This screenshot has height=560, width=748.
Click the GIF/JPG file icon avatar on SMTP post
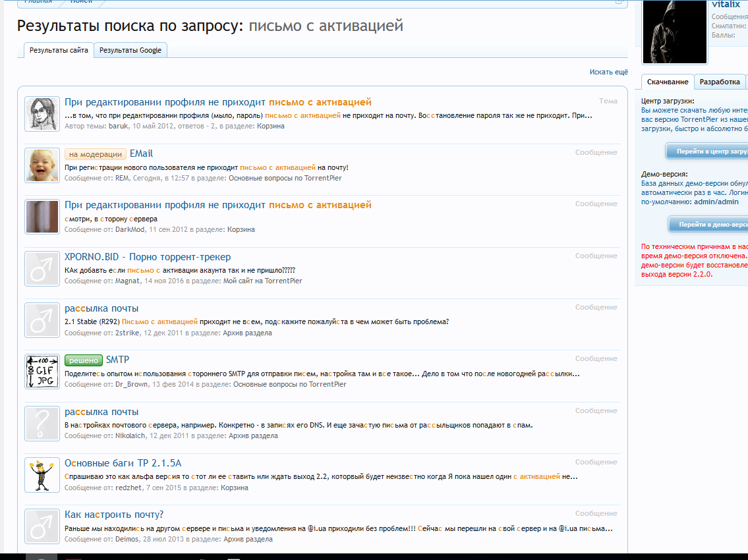click(x=42, y=372)
